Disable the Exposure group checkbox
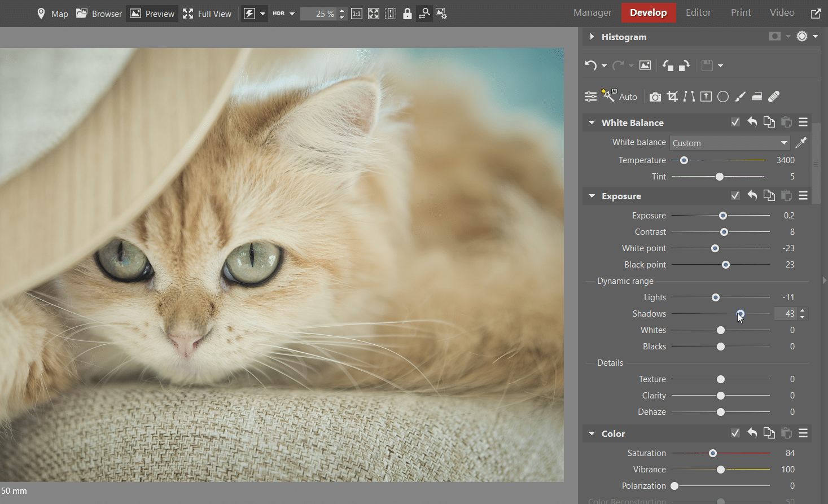828x504 pixels. [x=735, y=196]
